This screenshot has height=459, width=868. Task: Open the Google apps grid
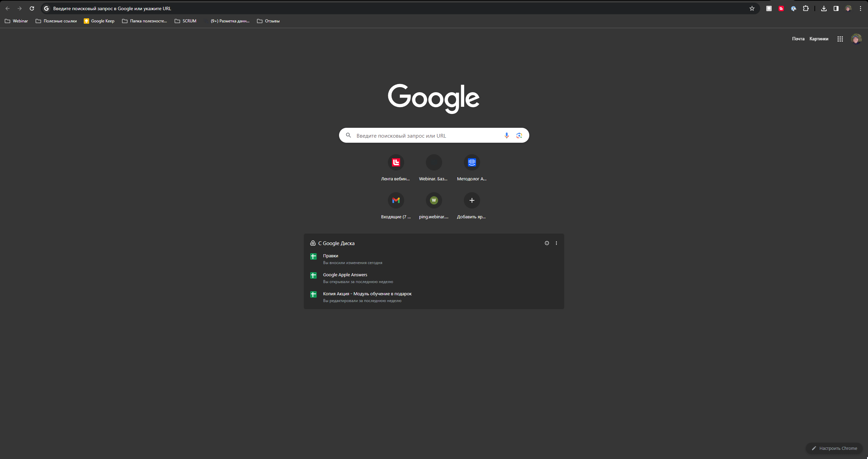coord(840,39)
